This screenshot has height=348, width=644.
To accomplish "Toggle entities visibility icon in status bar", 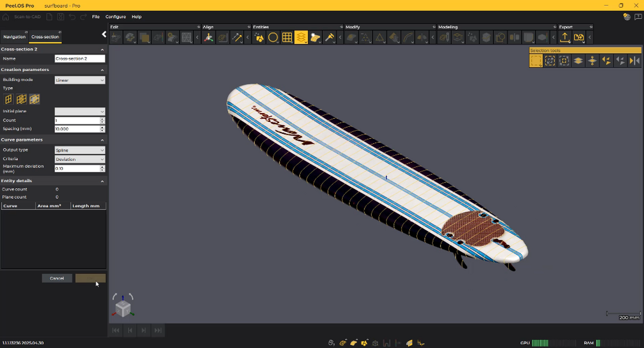I will [x=365, y=343].
